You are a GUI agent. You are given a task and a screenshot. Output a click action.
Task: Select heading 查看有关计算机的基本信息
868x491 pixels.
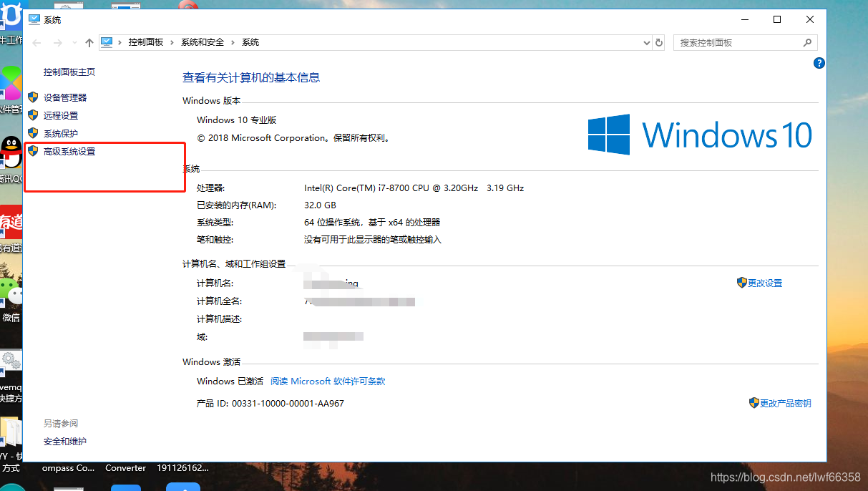[x=251, y=77]
